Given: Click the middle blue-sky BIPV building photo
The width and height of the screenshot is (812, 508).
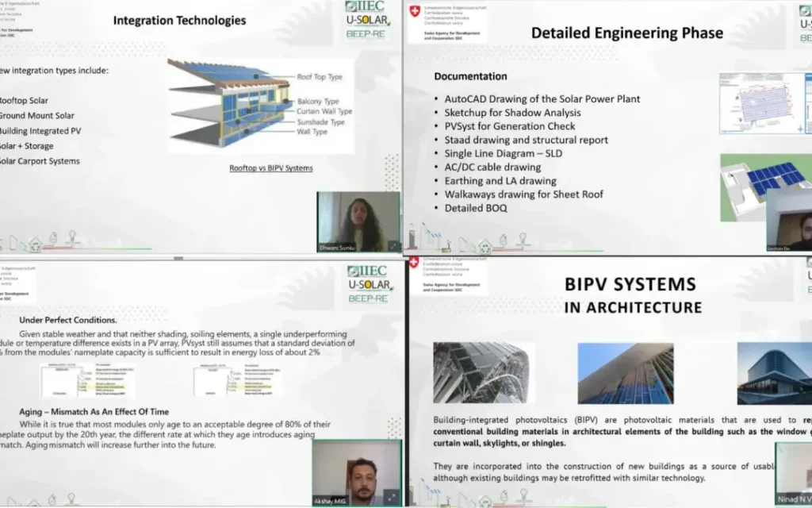Looking at the screenshot, I should 625,373.
